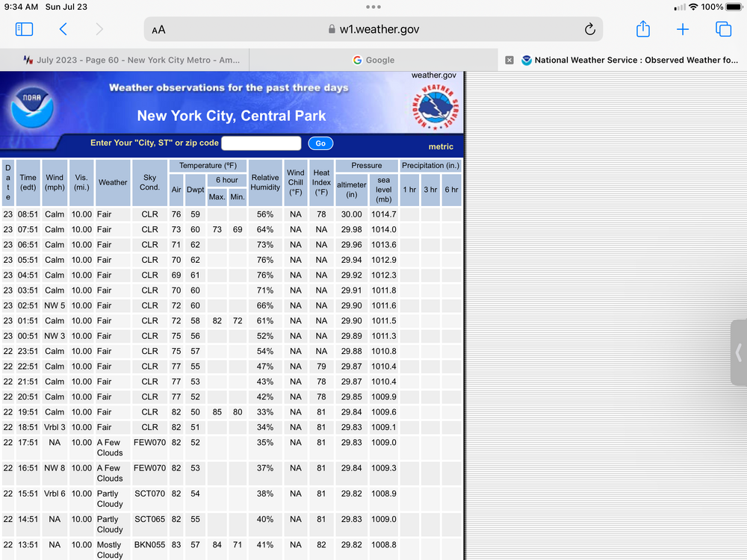
Task: Click the sea level value 1014.7
Action: [x=383, y=214]
